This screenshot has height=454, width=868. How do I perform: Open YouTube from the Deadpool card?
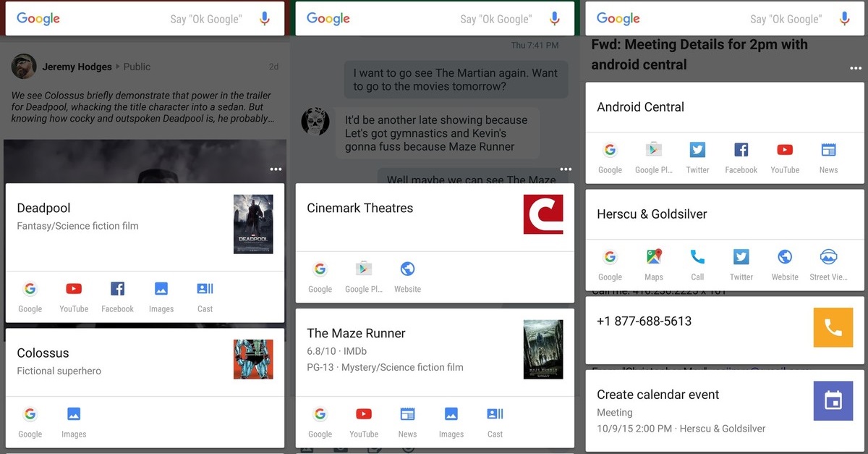74,297
